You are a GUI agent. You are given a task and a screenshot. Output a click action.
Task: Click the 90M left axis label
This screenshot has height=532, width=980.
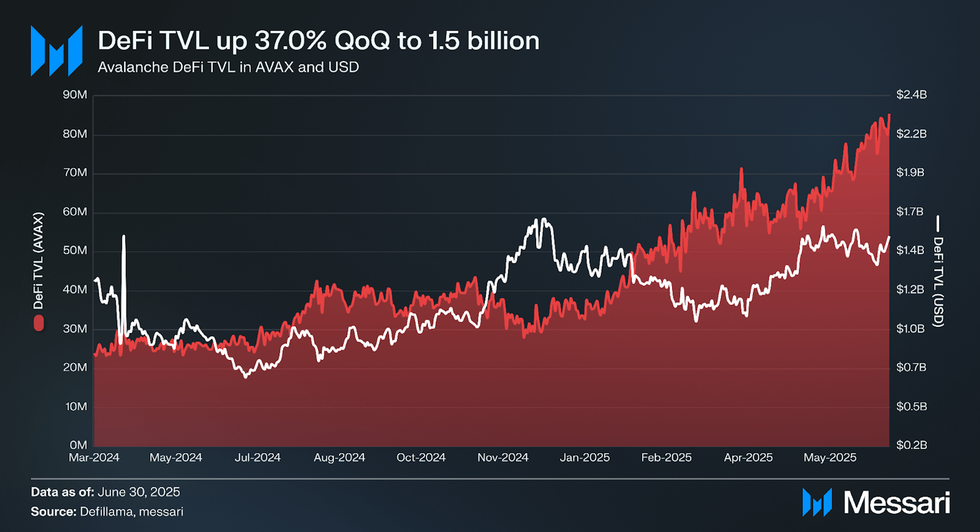tap(75, 95)
